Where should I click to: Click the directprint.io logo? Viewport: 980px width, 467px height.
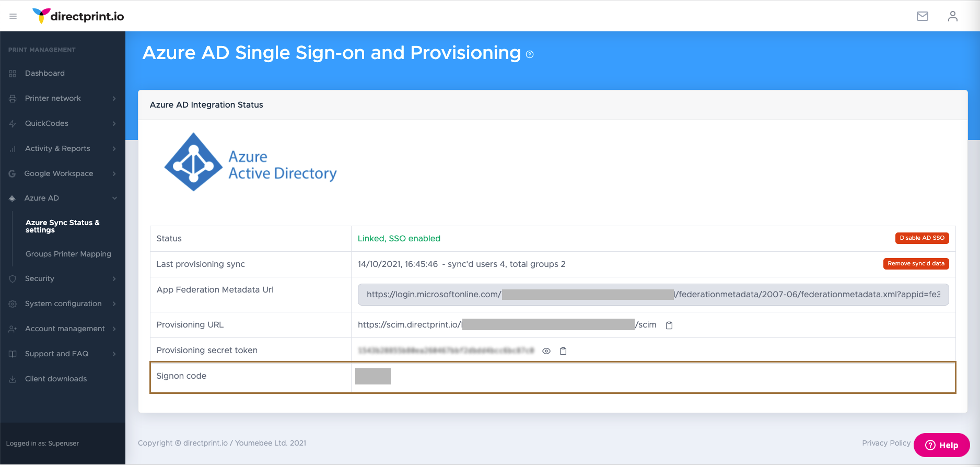[78, 16]
